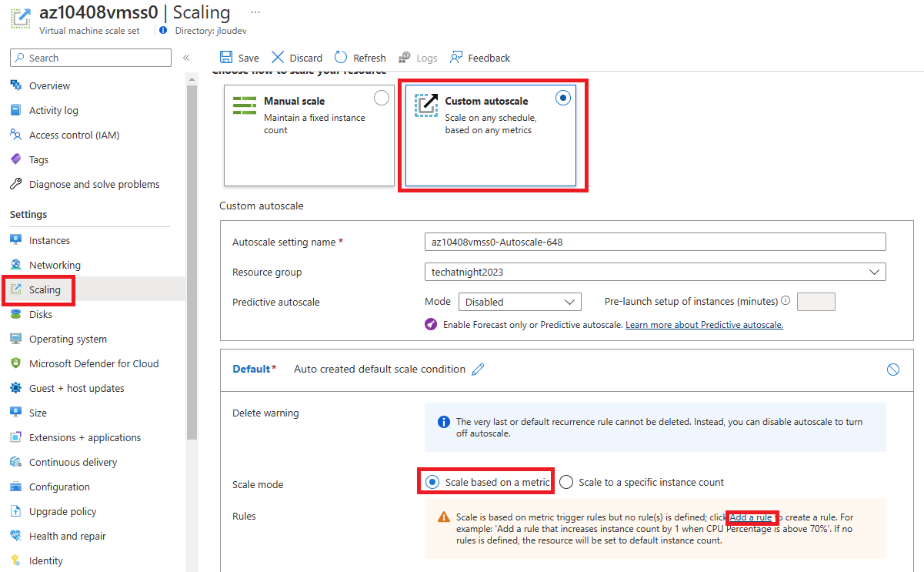924x572 pixels.
Task: Click the Networking icon
Action: 16,265
